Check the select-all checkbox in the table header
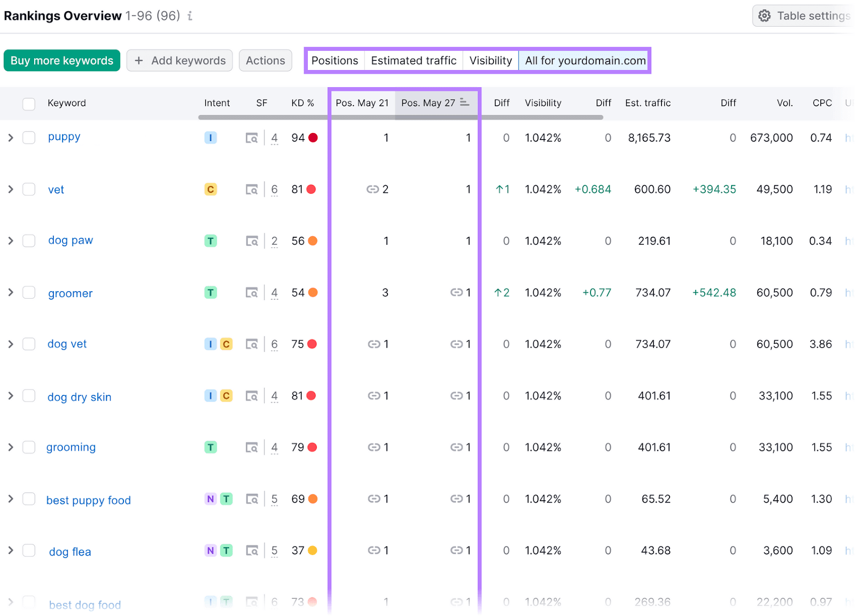The width and height of the screenshot is (855, 616). [29, 103]
